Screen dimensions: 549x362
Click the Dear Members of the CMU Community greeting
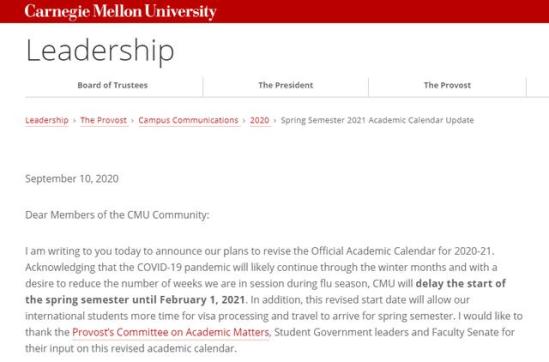click(x=117, y=215)
